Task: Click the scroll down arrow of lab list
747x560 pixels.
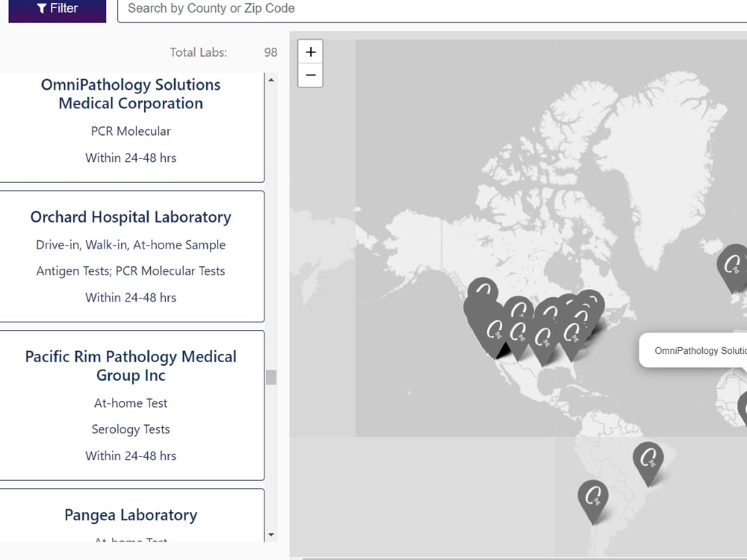Action: tap(271, 535)
